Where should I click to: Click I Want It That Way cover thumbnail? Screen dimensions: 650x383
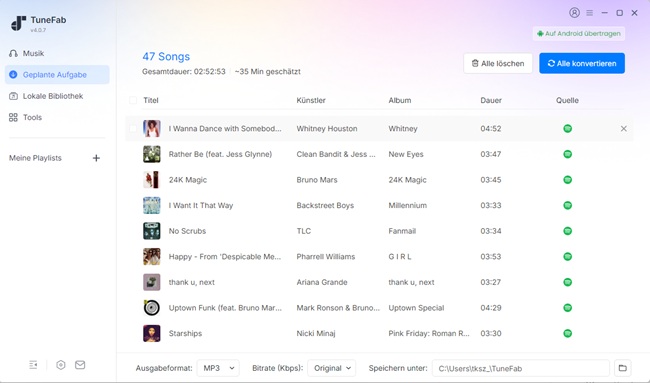tap(152, 206)
